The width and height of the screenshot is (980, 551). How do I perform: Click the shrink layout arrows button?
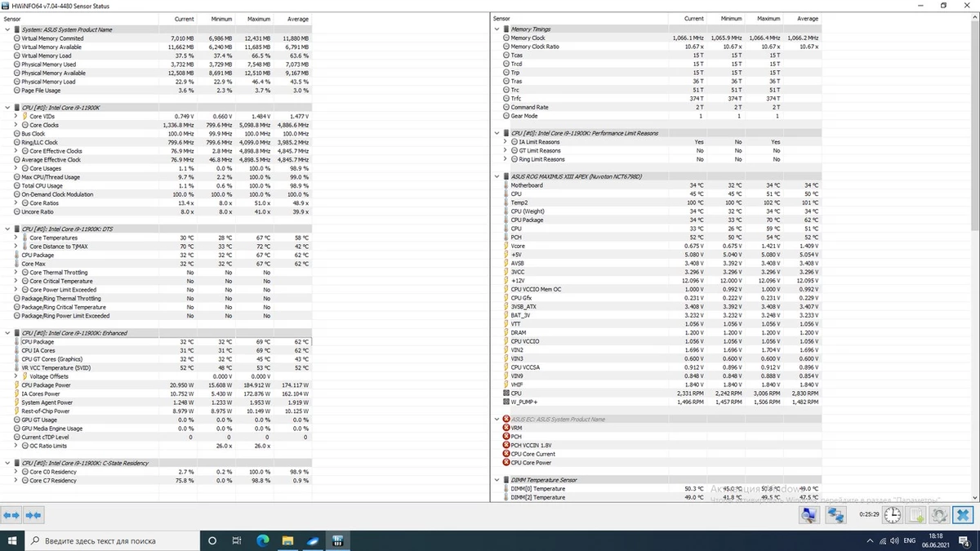click(x=33, y=515)
